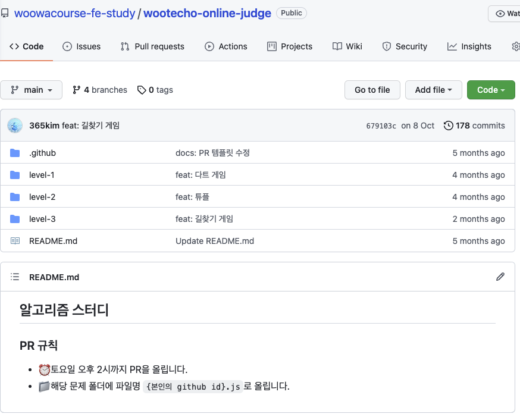Open the Actions tab
Viewport: 520px width, 420px height.
click(x=226, y=46)
